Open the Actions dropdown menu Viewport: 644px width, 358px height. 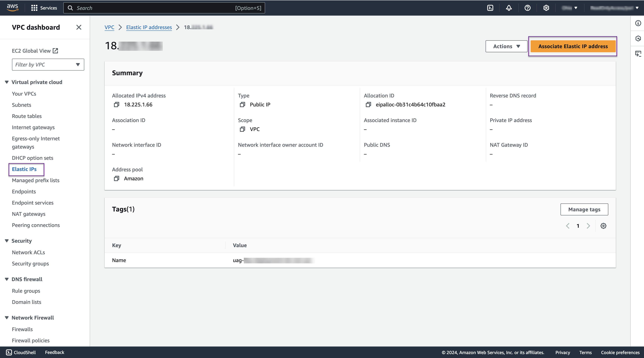point(506,46)
